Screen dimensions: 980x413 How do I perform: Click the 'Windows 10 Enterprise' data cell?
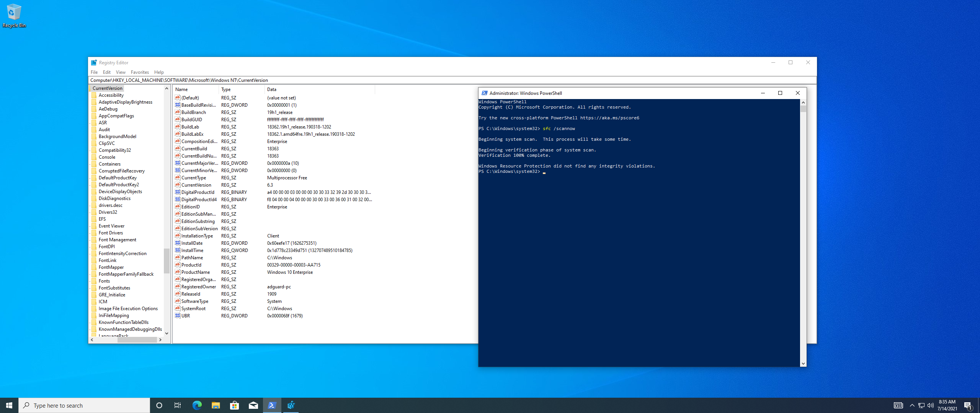290,272
